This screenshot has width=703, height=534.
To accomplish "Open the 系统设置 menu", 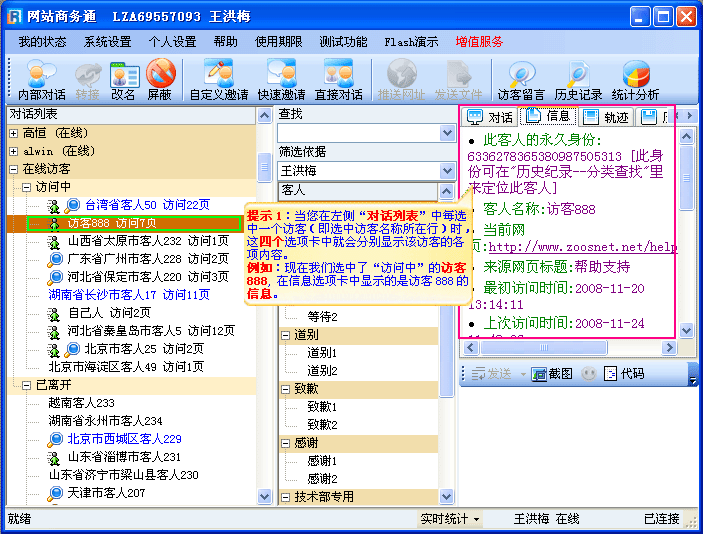I will (x=107, y=42).
